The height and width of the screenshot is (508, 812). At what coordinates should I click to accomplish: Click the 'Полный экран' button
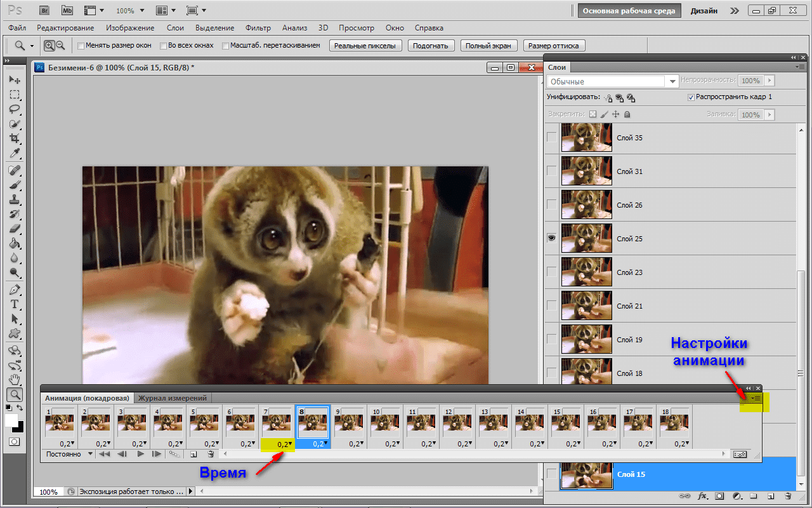point(488,46)
